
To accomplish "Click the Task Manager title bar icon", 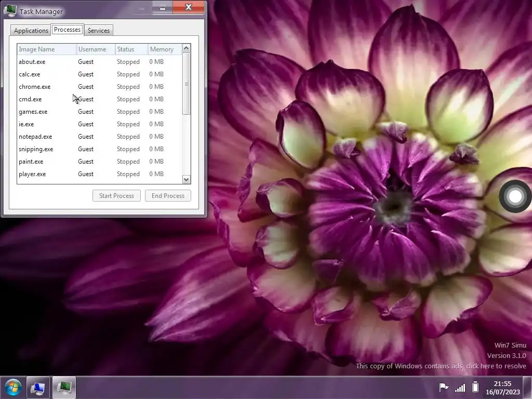I will (10, 11).
